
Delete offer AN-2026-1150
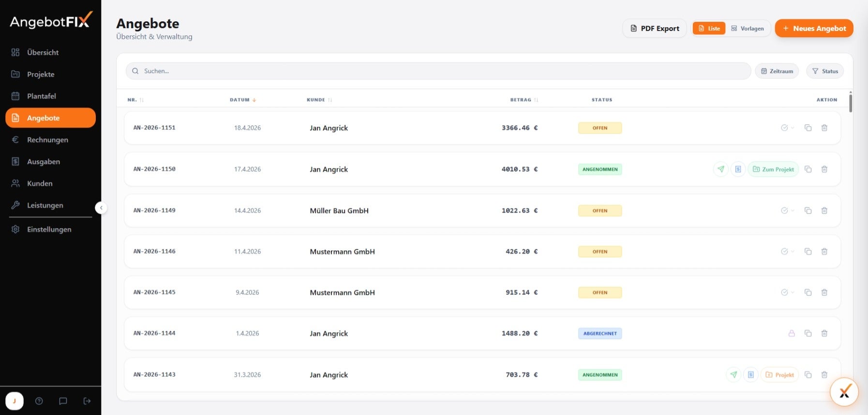click(x=824, y=169)
